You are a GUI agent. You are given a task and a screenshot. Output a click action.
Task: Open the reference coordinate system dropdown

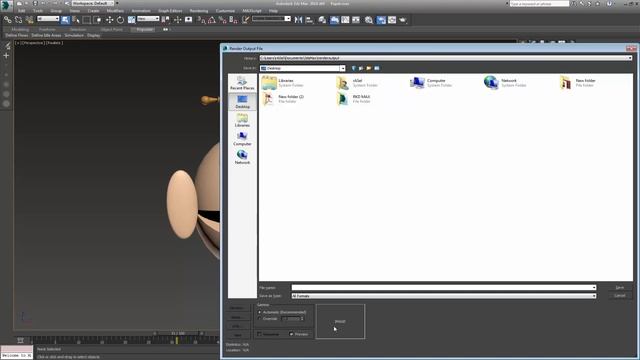148,18
